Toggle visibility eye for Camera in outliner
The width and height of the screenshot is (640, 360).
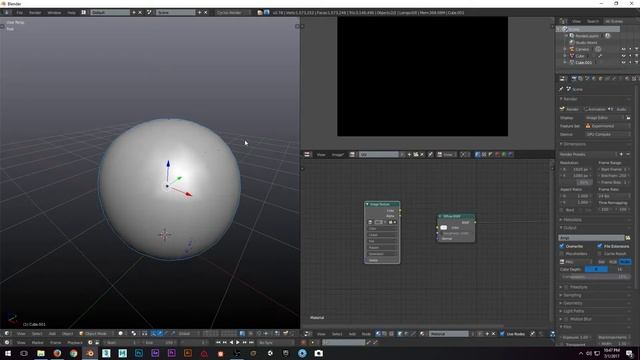click(x=623, y=49)
